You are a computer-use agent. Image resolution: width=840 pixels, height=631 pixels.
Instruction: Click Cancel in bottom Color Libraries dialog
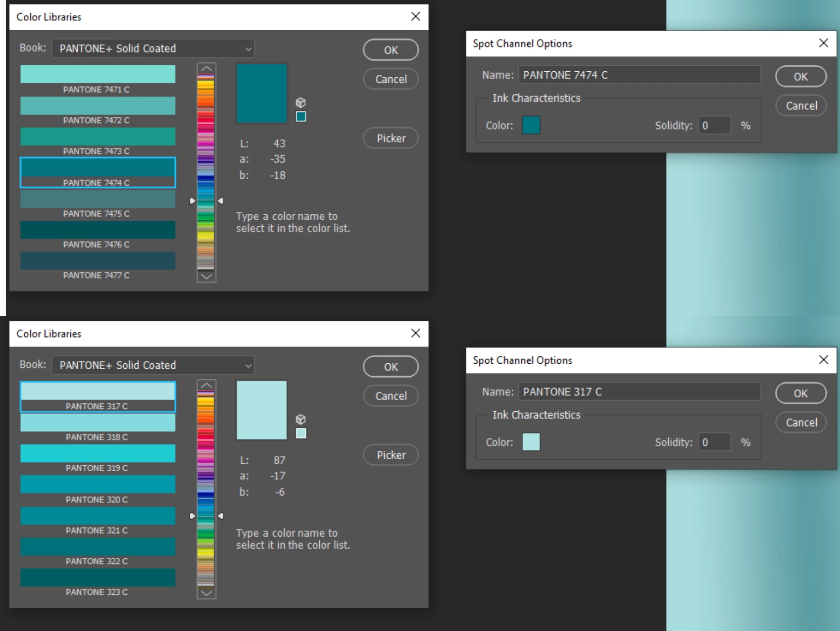[391, 396]
